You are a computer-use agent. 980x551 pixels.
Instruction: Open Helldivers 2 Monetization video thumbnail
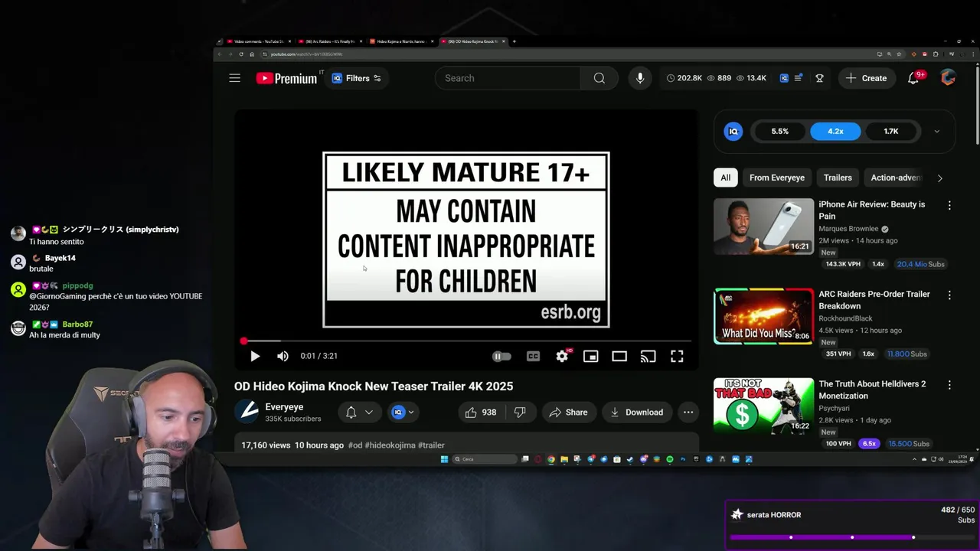pos(764,406)
